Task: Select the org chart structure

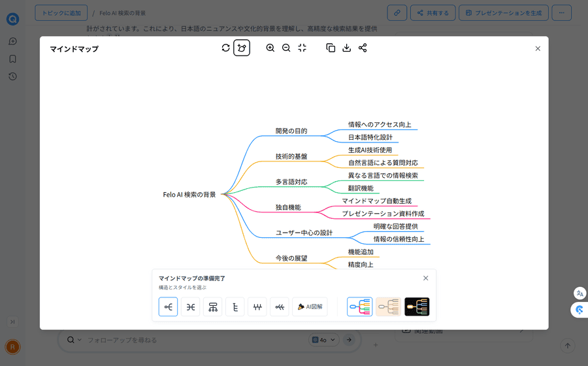Action: pos(212,307)
